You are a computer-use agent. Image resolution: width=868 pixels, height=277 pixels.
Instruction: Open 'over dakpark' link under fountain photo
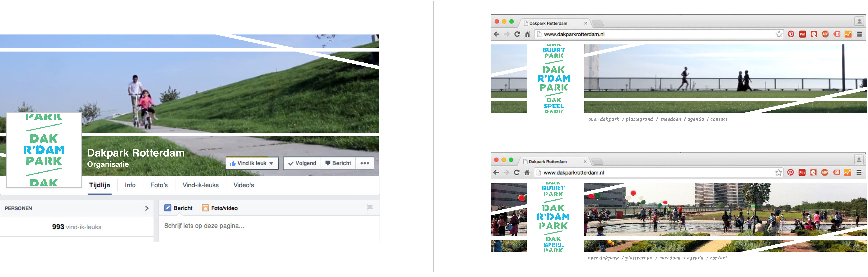point(603,258)
